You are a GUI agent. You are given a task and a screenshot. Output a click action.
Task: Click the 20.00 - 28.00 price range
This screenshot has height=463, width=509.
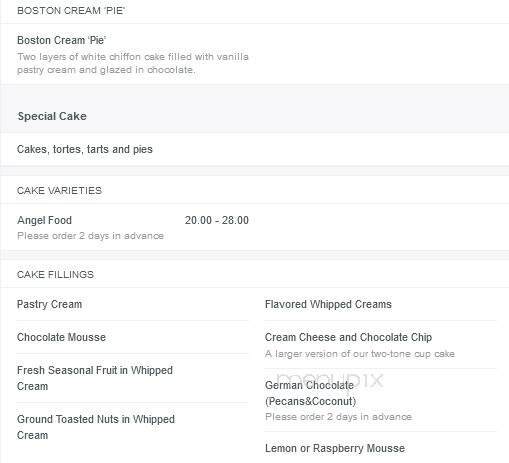(x=217, y=220)
